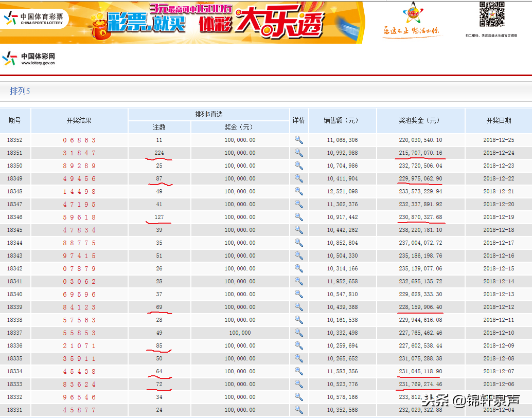Open details magnifier for draw 18345

click(298, 230)
